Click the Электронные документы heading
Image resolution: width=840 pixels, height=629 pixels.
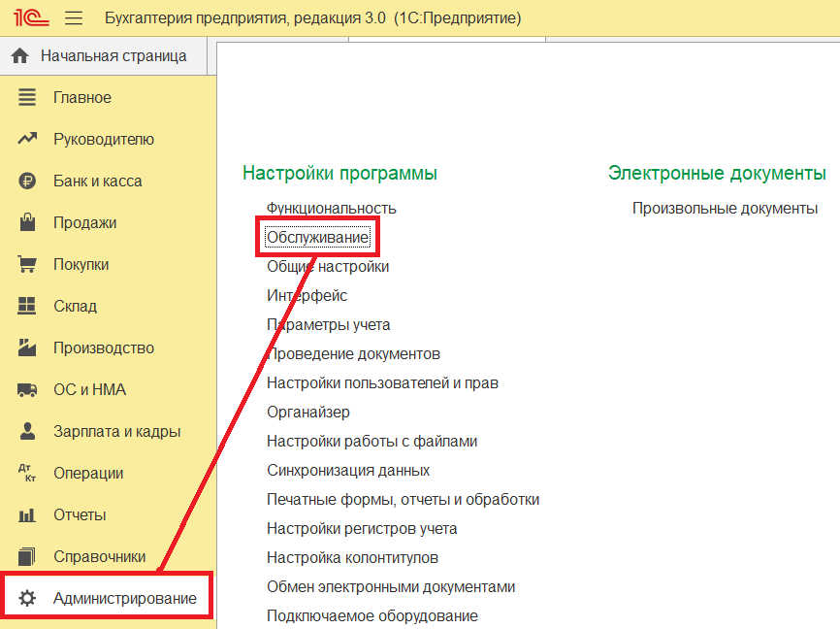[717, 173]
